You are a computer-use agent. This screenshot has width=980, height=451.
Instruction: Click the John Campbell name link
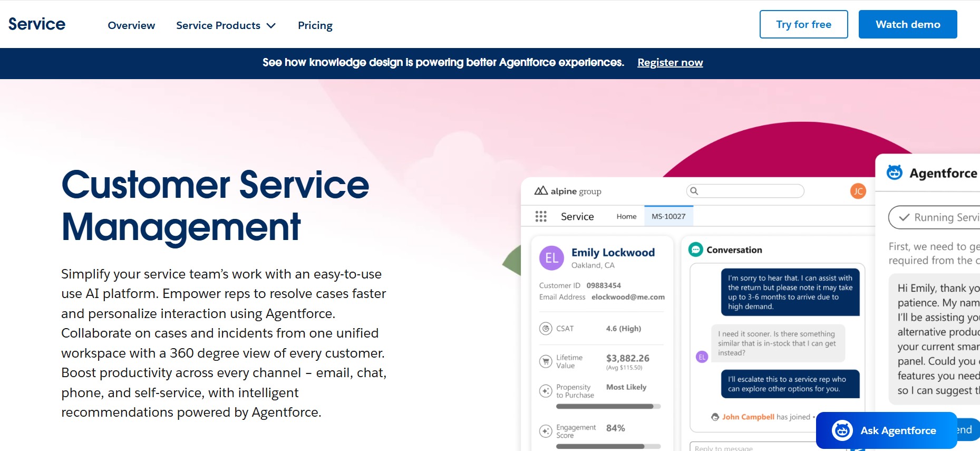point(748,417)
